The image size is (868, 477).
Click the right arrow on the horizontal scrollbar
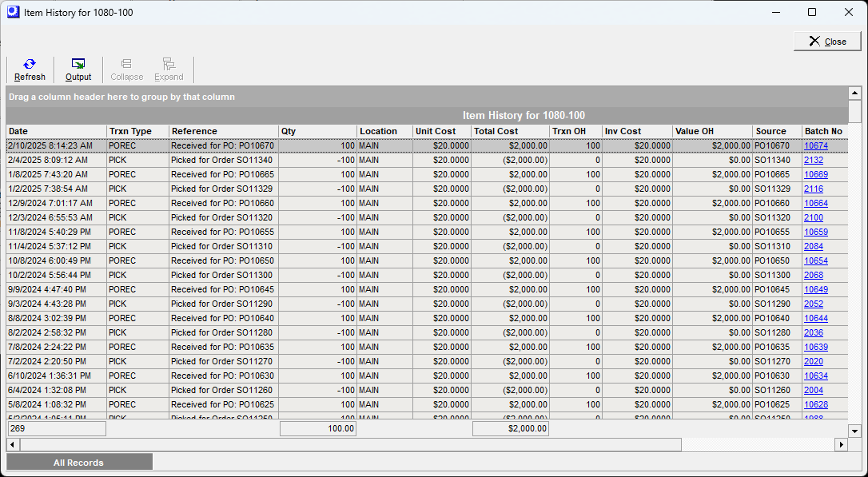pos(841,444)
